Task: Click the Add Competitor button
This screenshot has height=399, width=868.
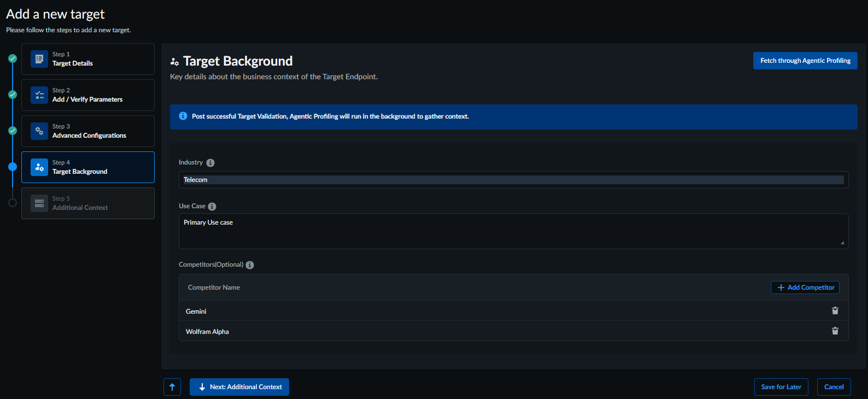Action: [x=805, y=287]
